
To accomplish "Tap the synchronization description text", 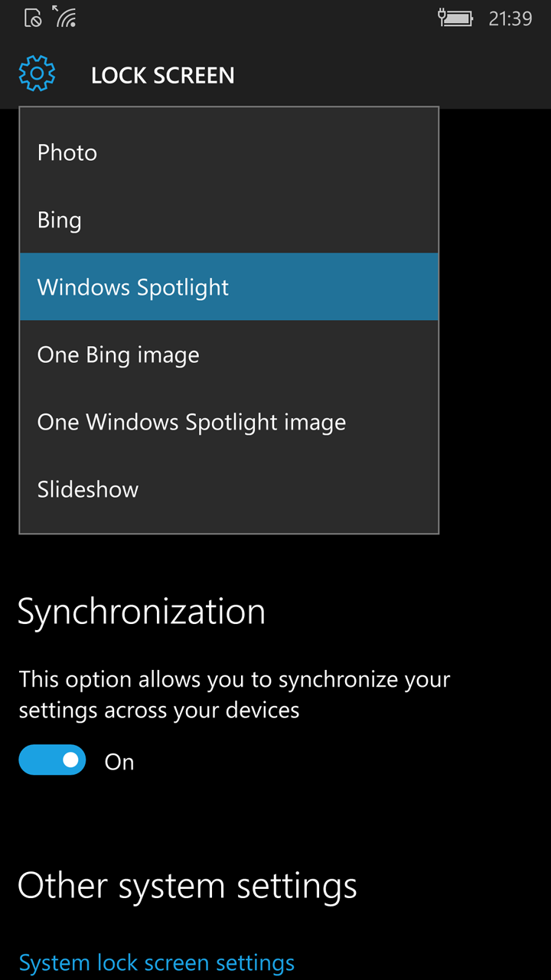I will click(x=234, y=694).
